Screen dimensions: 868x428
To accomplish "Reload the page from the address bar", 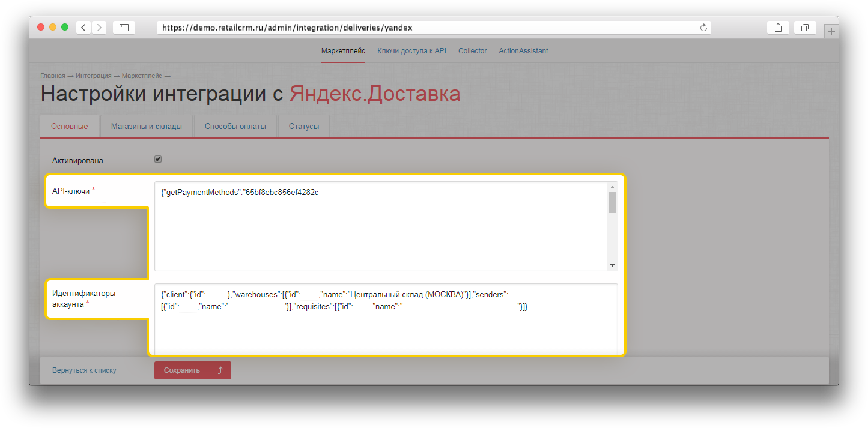I will (x=703, y=28).
